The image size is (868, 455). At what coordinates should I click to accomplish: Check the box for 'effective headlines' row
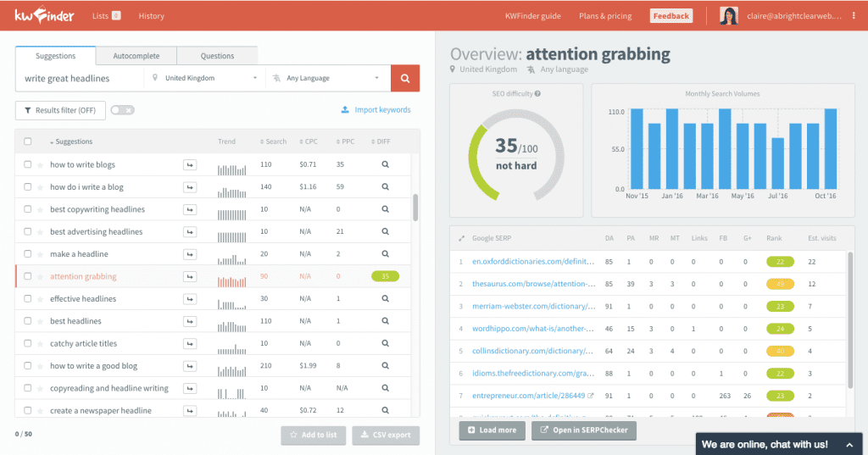pyautogui.click(x=28, y=299)
